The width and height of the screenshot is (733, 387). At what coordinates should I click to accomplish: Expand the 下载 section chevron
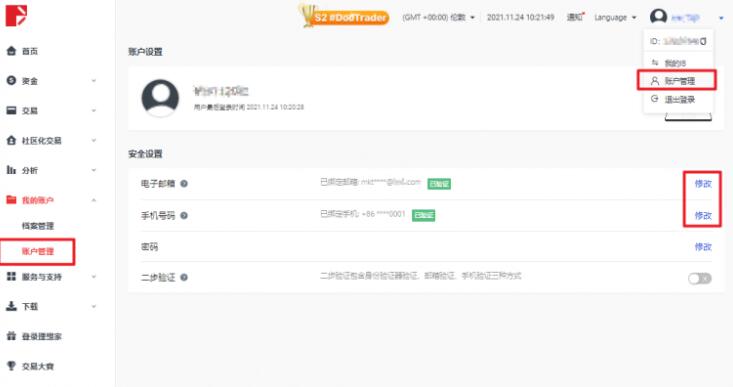click(93, 307)
